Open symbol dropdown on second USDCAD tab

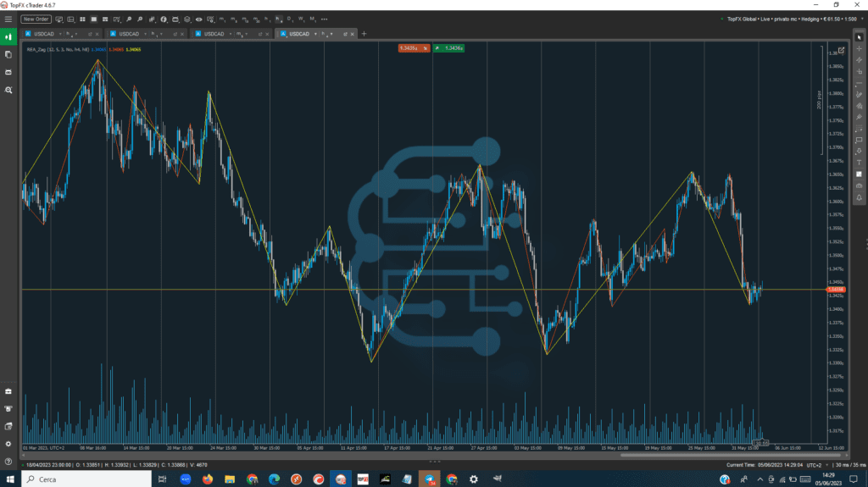pos(145,34)
